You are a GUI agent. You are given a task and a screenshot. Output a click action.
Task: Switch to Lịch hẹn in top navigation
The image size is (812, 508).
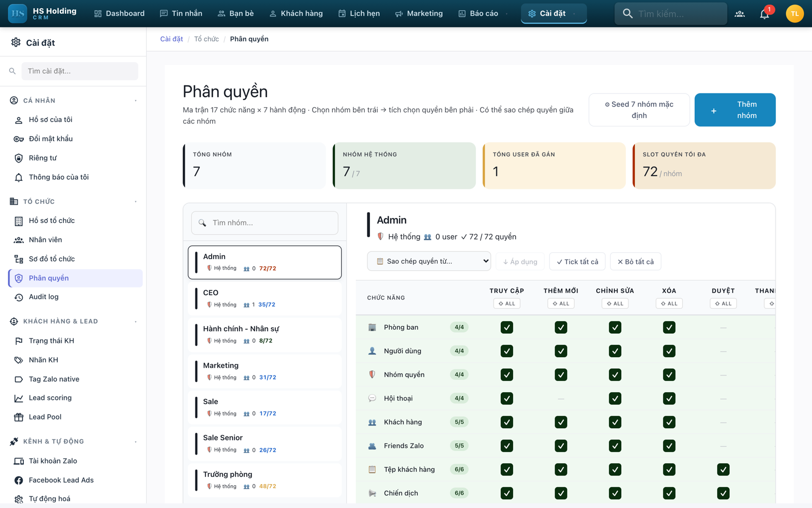point(359,14)
